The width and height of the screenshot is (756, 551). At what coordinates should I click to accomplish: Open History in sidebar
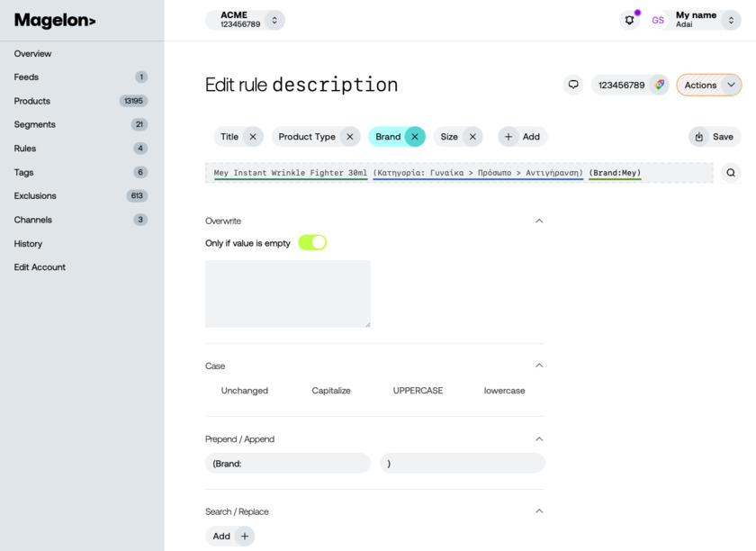point(28,244)
